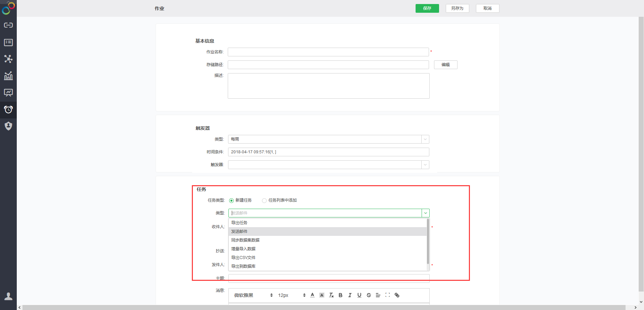Open the dataset list icon in sidebar
This screenshot has width=644, height=310.
point(8,42)
